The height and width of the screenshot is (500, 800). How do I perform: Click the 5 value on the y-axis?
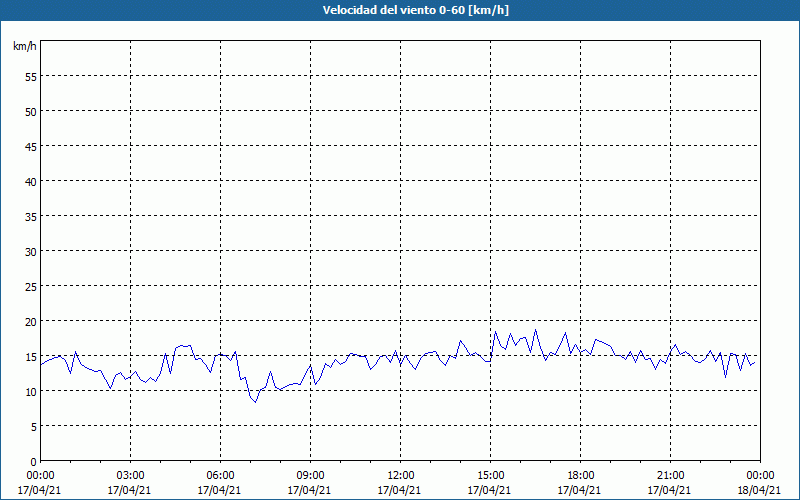click(x=34, y=427)
